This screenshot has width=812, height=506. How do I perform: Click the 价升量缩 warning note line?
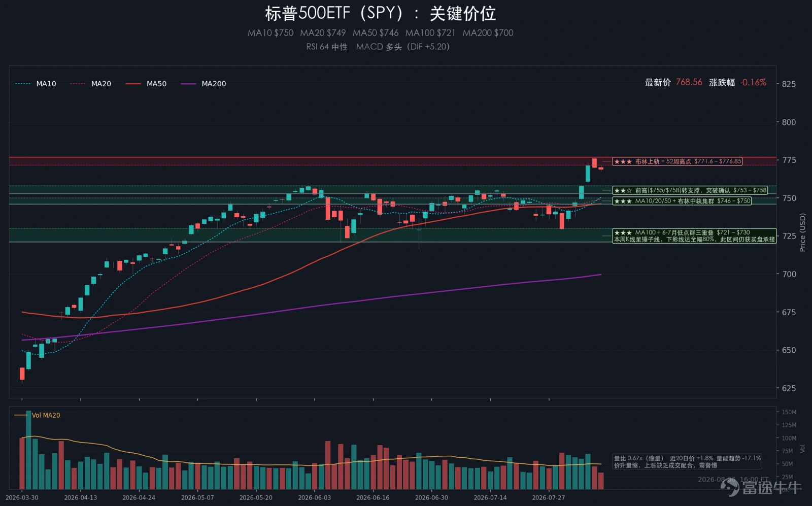pyautogui.click(x=665, y=465)
